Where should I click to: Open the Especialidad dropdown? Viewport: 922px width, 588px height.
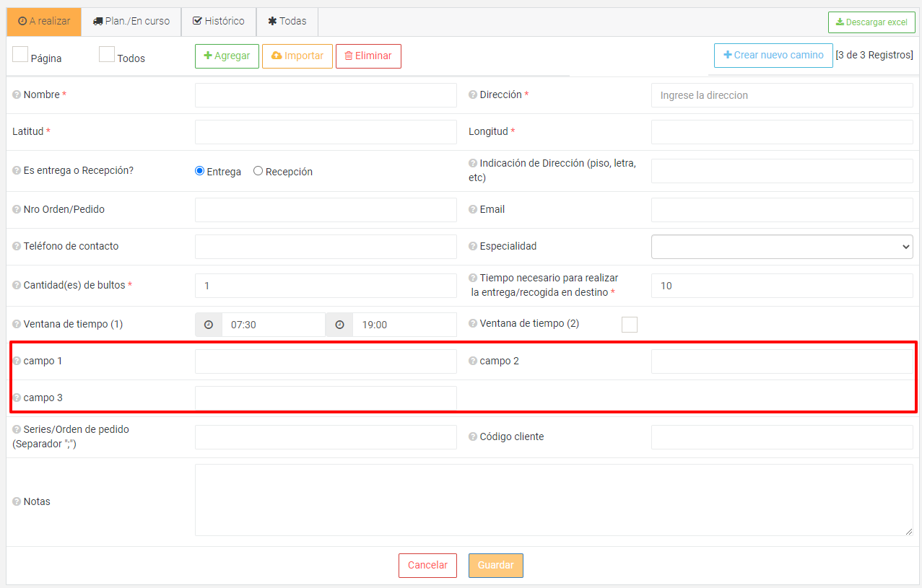pos(781,247)
